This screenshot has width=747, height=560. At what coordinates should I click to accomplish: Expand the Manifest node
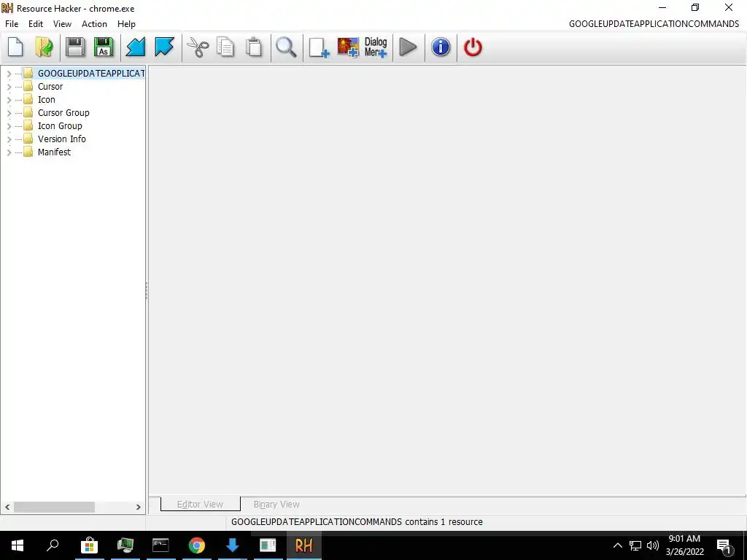coord(9,152)
